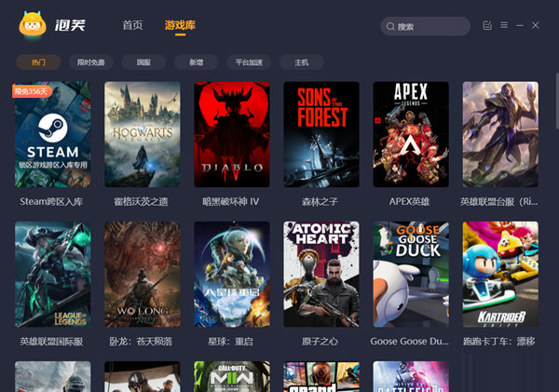Viewport: 559px width, 392px height.
Task: Select the 平台加速 filter chip
Action: 249,62
